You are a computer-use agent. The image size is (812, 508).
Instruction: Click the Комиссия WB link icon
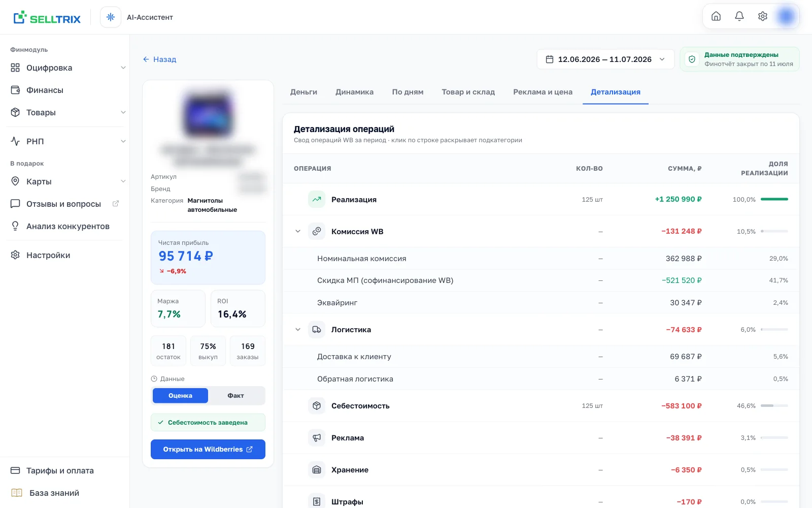(x=317, y=231)
